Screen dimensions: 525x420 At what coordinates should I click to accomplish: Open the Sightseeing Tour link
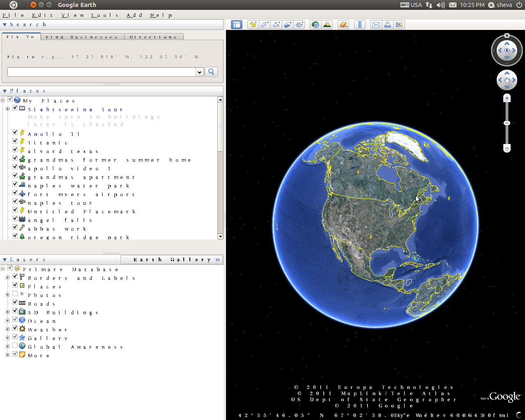coord(75,110)
